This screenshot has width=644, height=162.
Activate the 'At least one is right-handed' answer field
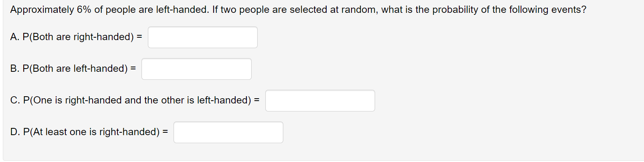click(228, 132)
